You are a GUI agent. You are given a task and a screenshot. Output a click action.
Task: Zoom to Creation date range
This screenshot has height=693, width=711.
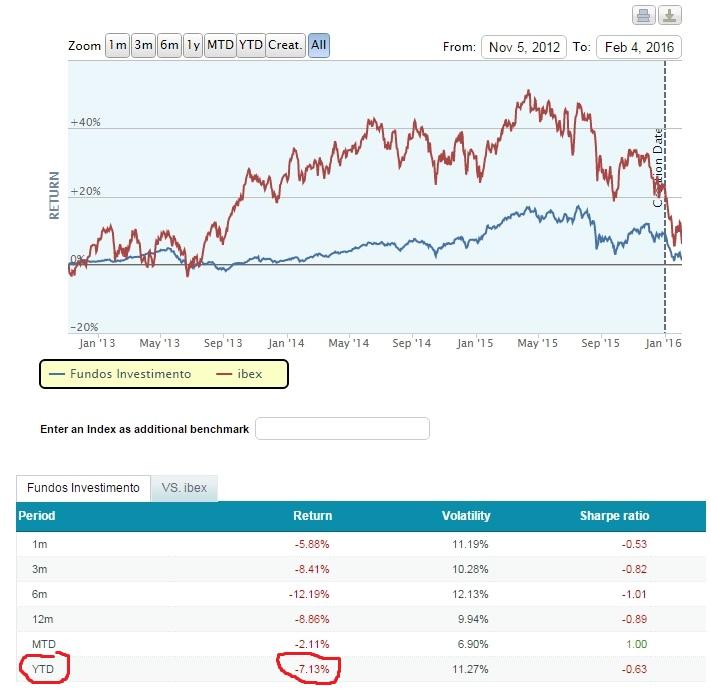[285, 46]
